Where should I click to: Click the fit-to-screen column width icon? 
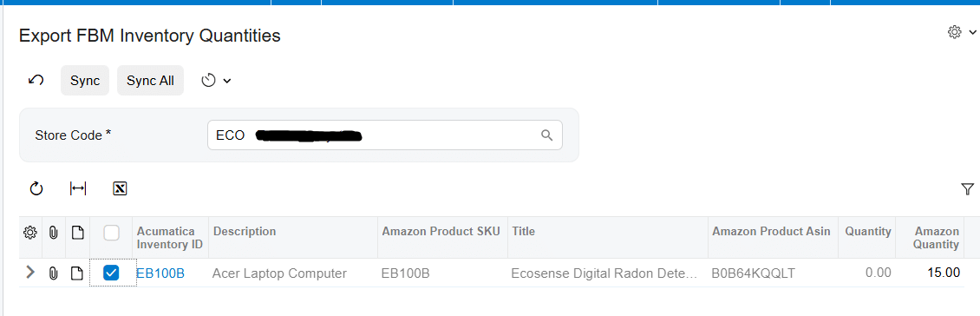(x=78, y=188)
